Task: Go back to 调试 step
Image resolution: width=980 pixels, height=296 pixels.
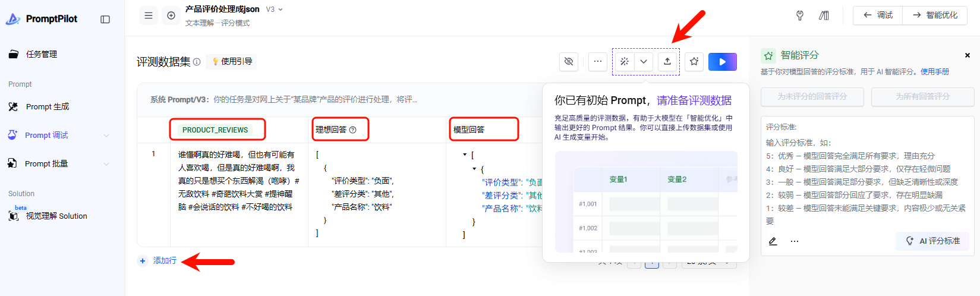Action: pos(878,15)
